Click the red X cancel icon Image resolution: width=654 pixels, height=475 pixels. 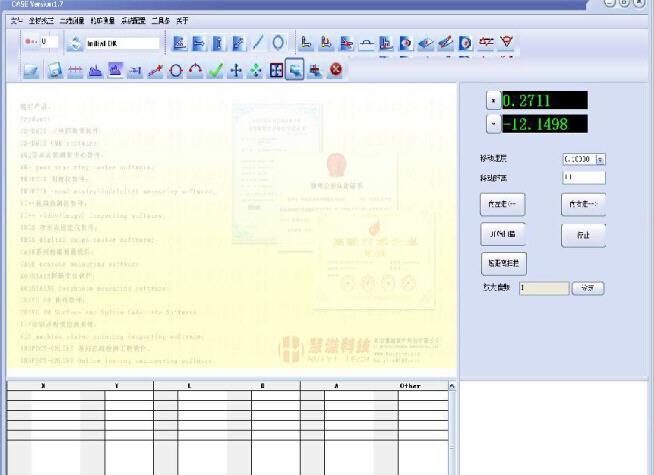[x=336, y=70]
